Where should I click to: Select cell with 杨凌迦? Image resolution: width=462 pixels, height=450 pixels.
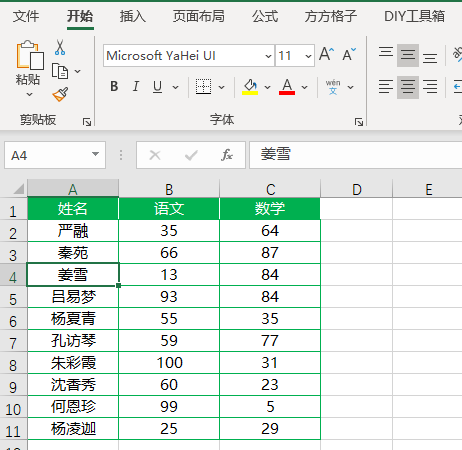coord(73,429)
